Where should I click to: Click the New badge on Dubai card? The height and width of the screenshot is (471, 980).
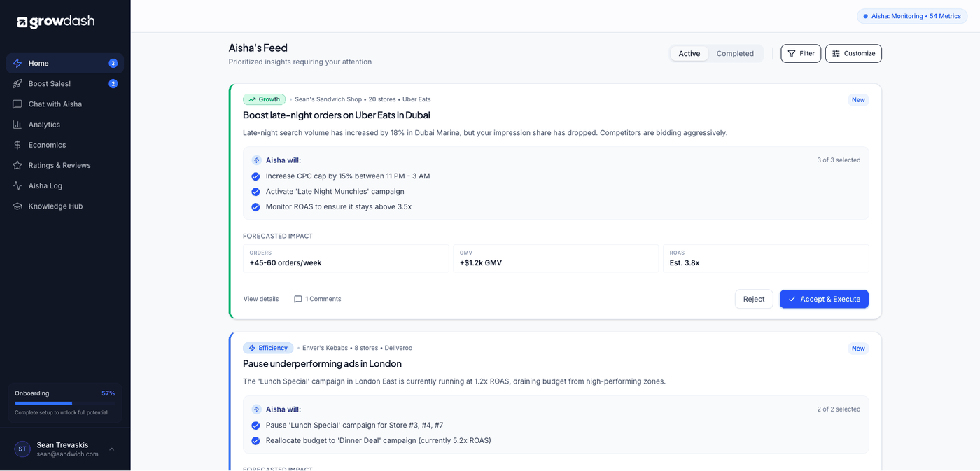tap(858, 99)
